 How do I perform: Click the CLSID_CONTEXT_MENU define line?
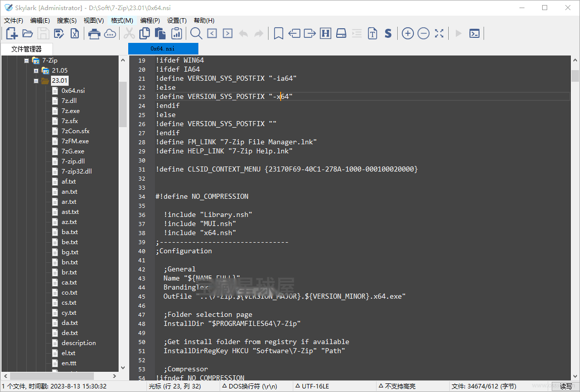287,170
